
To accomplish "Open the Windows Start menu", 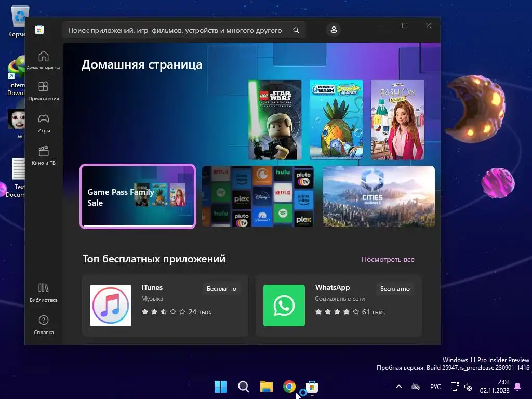I will (220, 387).
